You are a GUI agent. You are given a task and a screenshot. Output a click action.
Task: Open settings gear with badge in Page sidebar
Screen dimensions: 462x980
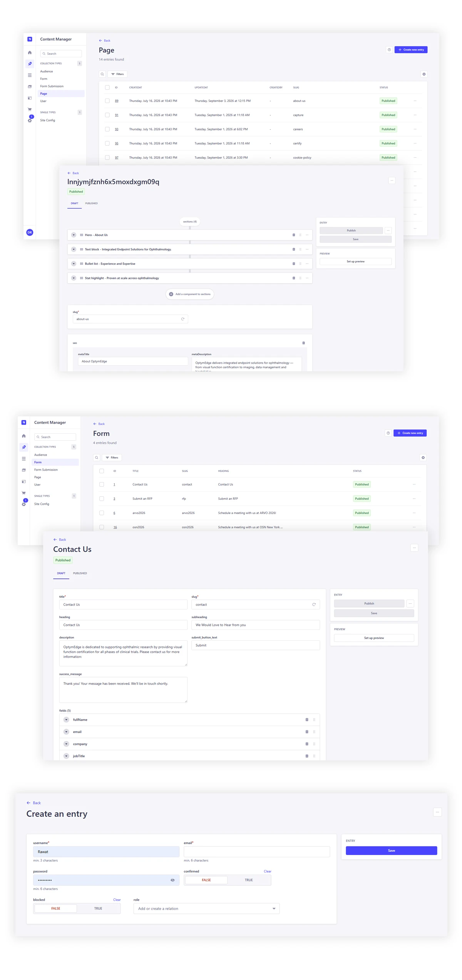click(30, 120)
